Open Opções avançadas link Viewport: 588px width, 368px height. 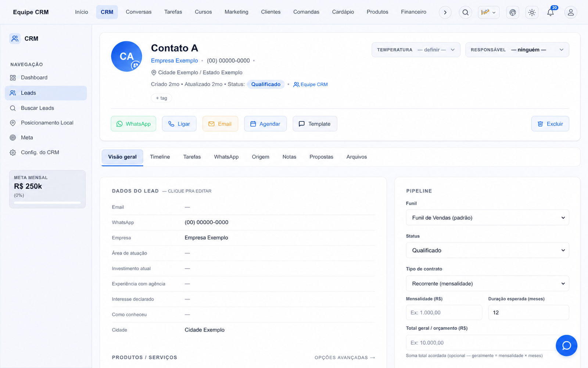point(345,358)
